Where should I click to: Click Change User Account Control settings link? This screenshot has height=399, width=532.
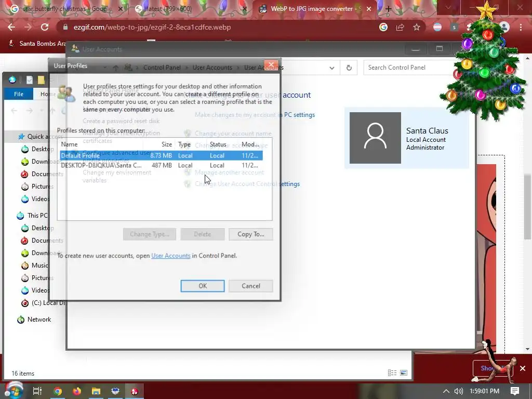tap(247, 184)
